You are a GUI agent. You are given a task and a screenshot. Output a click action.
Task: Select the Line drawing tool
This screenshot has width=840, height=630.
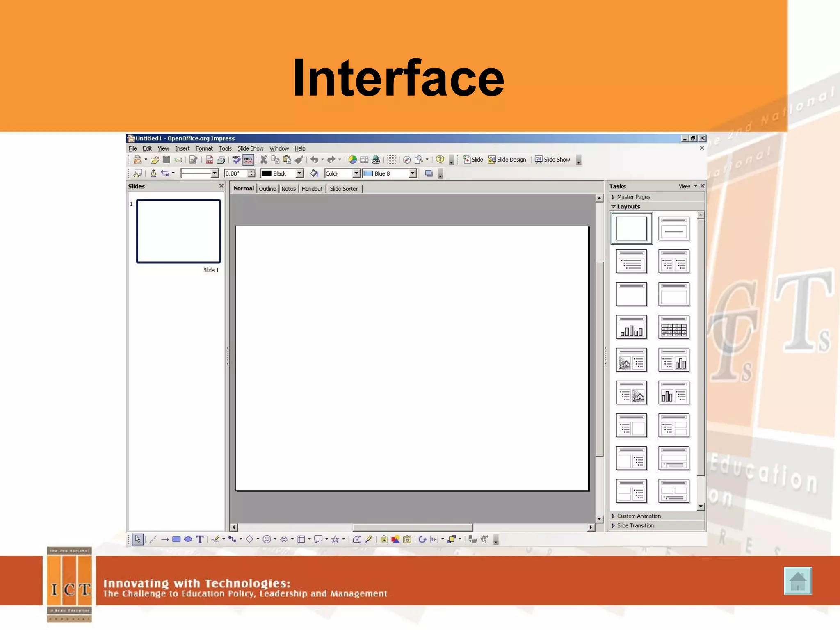tap(153, 539)
